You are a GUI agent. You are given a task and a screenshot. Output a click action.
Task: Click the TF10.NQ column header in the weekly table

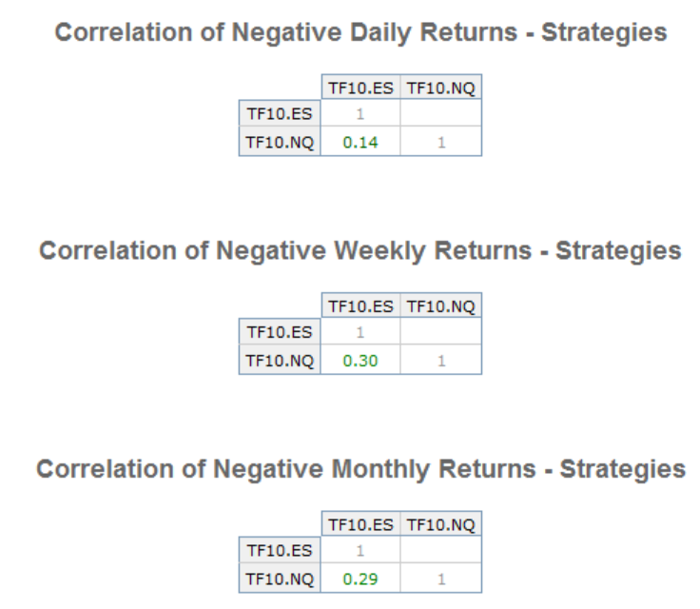440,306
